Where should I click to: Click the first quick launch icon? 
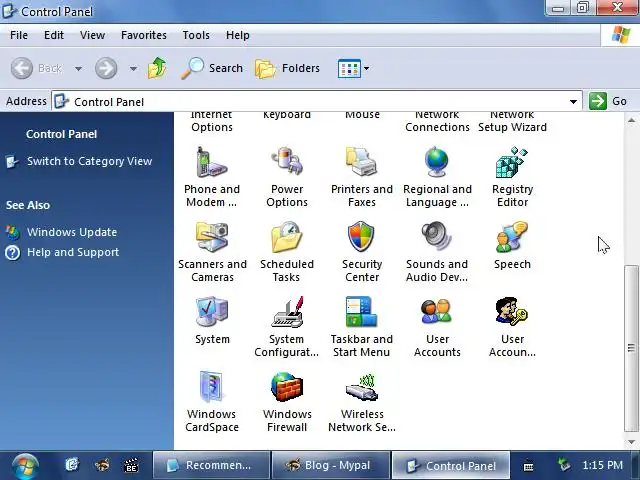(x=72, y=464)
